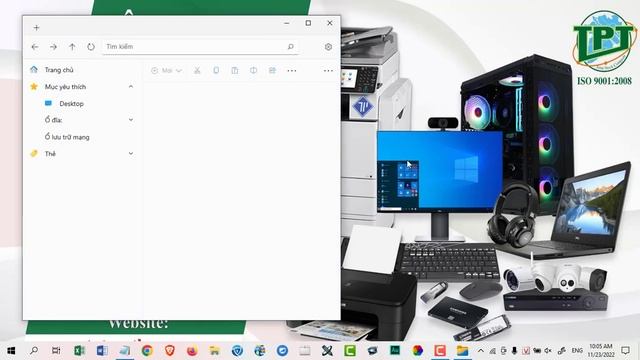Image resolution: width=640 pixels, height=360 pixels.
Task: Open the clock and date flyout
Action: coord(600,351)
